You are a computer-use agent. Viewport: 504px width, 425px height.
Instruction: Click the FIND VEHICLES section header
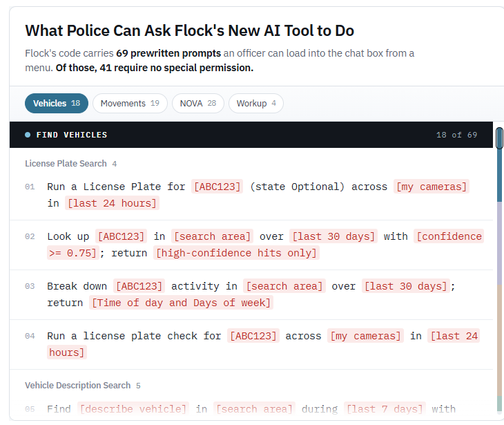251,135
